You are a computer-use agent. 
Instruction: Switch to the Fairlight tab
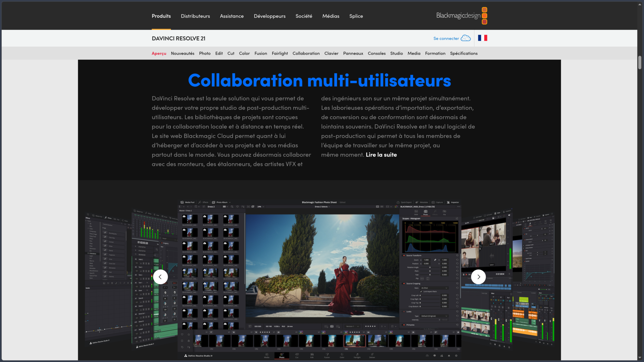280,53
